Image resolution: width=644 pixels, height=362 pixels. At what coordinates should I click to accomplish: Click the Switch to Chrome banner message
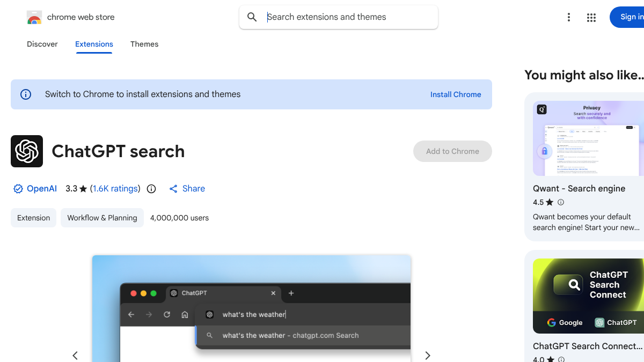[143, 94]
